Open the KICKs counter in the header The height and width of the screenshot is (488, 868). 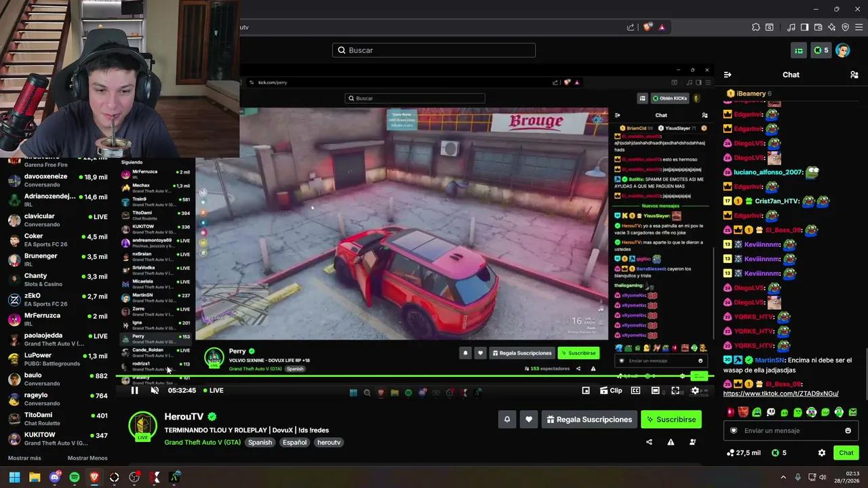(x=821, y=50)
